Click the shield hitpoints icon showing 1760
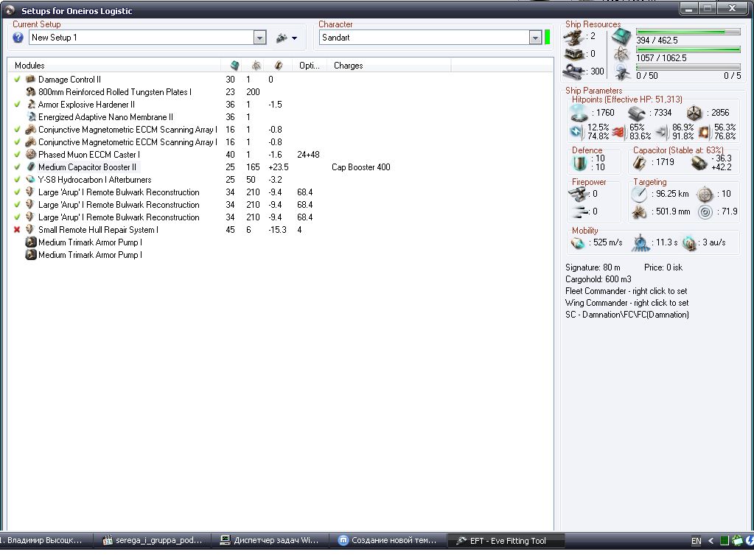This screenshot has height=560, width=754. click(x=579, y=113)
